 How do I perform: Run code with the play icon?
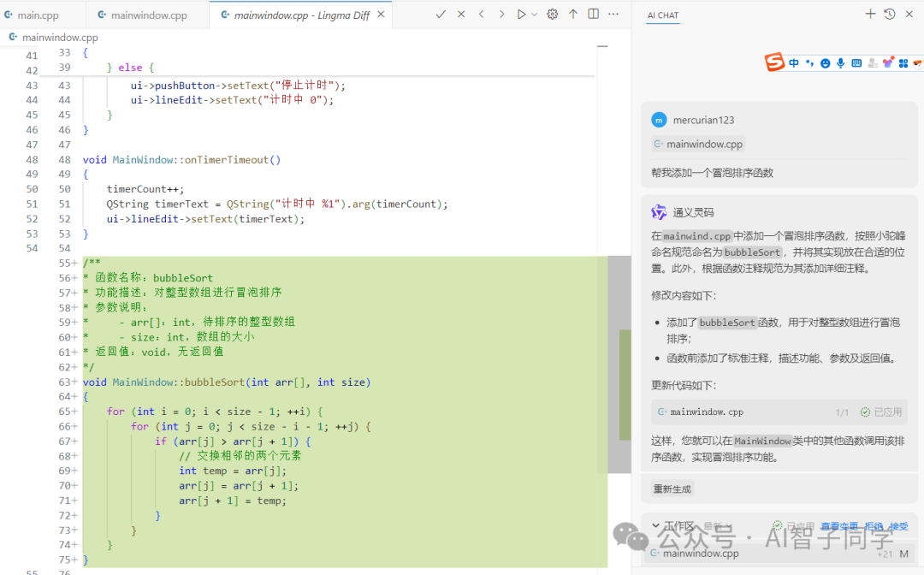click(521, 15)
